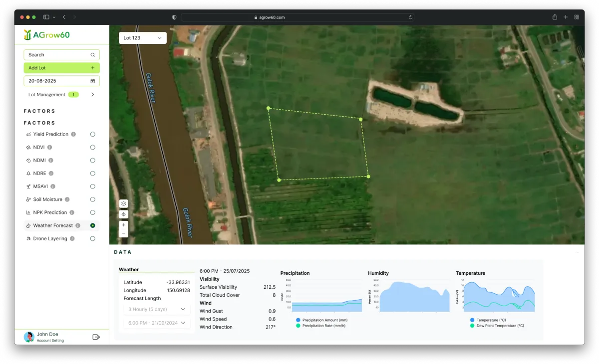Open a new browser tab with plus

pos(566,17)
